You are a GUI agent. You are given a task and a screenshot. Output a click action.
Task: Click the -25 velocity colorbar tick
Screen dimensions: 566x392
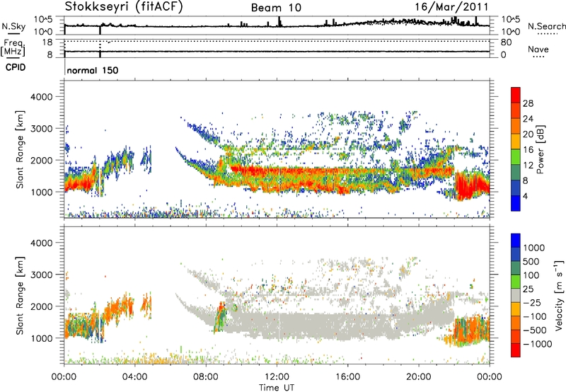pyautogui.click(x=531, y=302)
